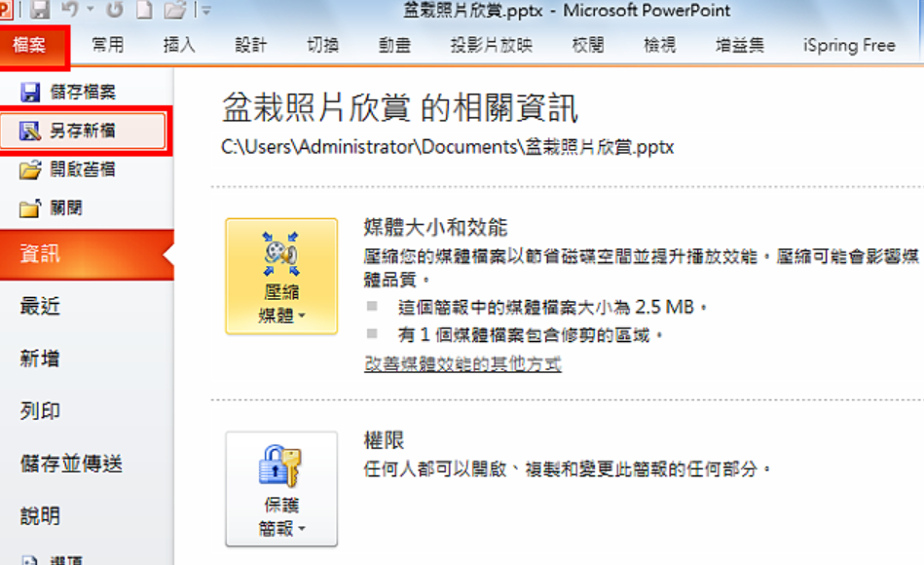Screen dimensions: 924x565
Task: Click the text 任何人都可以開啟、複製和變更此簡報
Action: click(x=567, y=470)
